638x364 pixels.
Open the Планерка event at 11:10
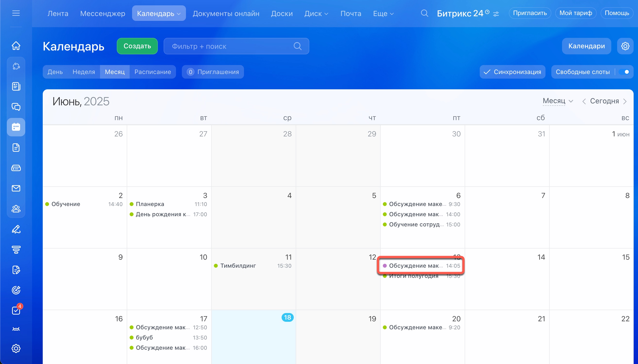pyautogui.click(x=168, y=204)
